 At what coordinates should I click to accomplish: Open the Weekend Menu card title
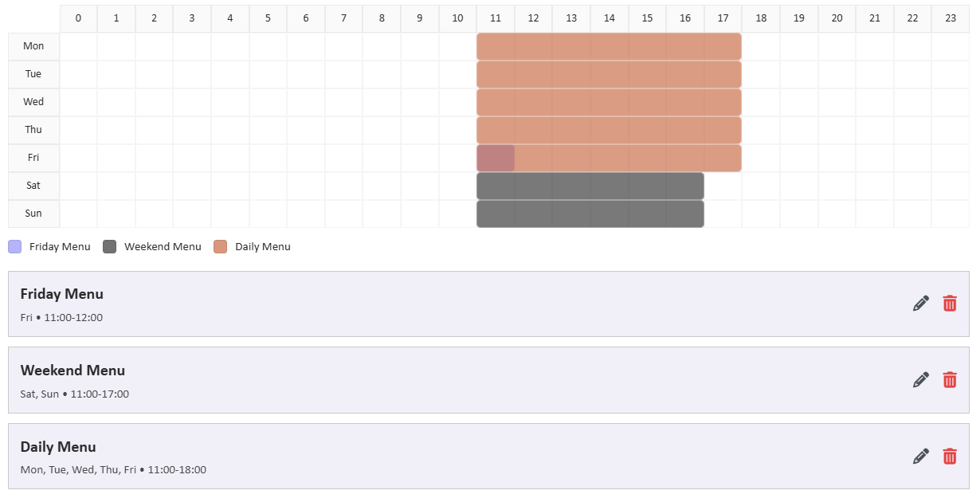coord(73,371)
